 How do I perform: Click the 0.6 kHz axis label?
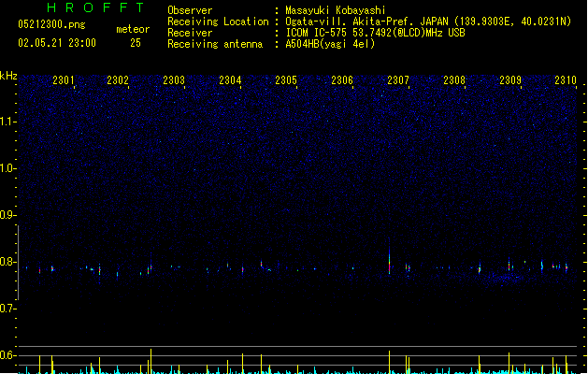pyautogui.click(x=7, y=355)
